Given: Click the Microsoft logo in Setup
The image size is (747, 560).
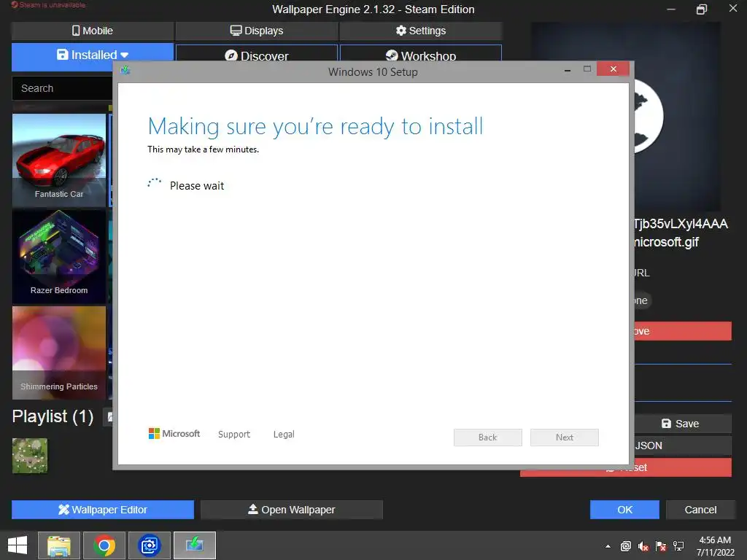Looking at the screenshot, I should click(x=174, y=433).
